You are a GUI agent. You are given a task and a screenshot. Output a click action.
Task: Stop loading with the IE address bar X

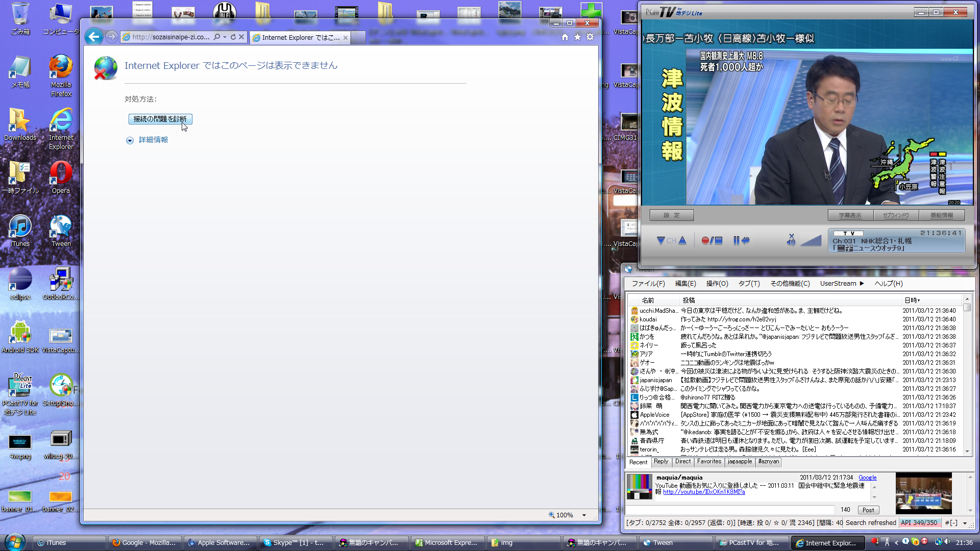[x=242, y=37]
